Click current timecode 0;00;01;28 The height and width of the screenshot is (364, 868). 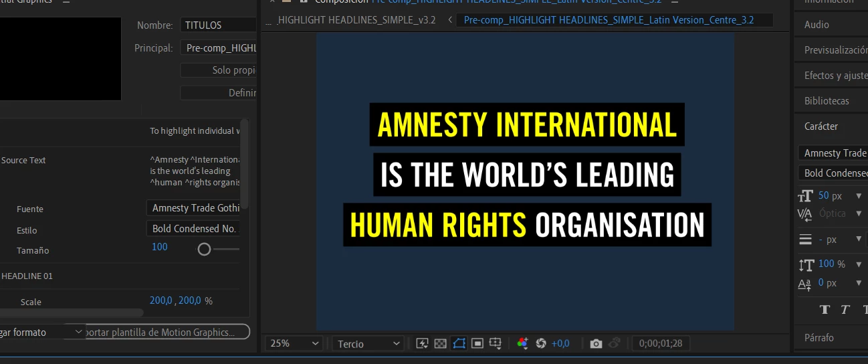[x=660, y=343]
